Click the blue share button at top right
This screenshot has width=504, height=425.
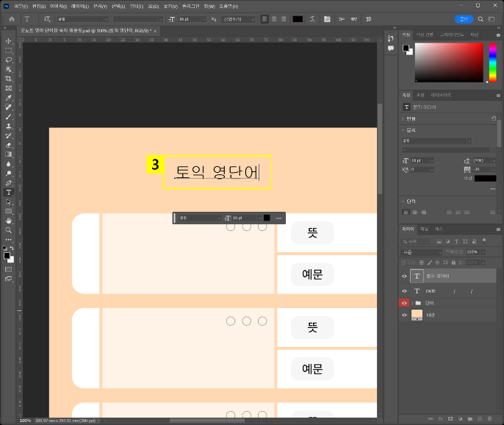(x=463, y=19)
